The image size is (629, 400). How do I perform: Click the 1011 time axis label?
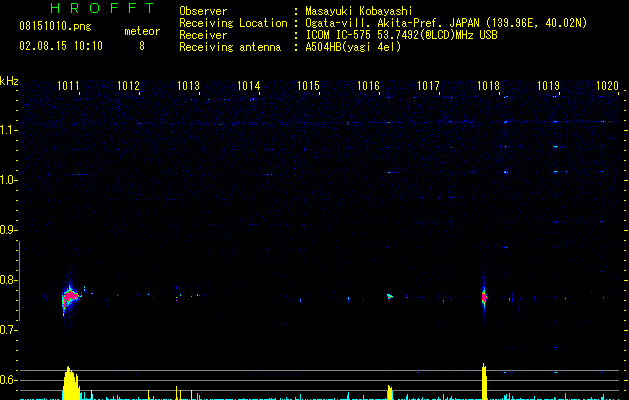click(x=68, y=85)
